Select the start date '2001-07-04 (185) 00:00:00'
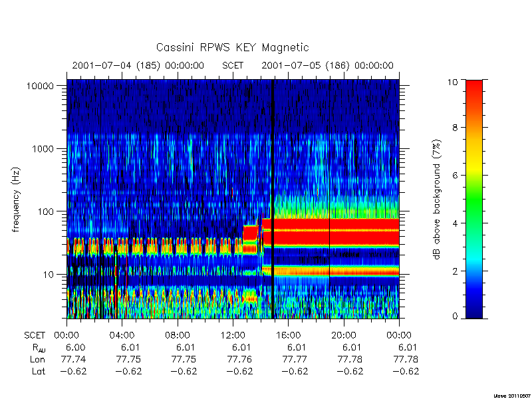Viewport: 532px width, 399px height. click(138, 65)
